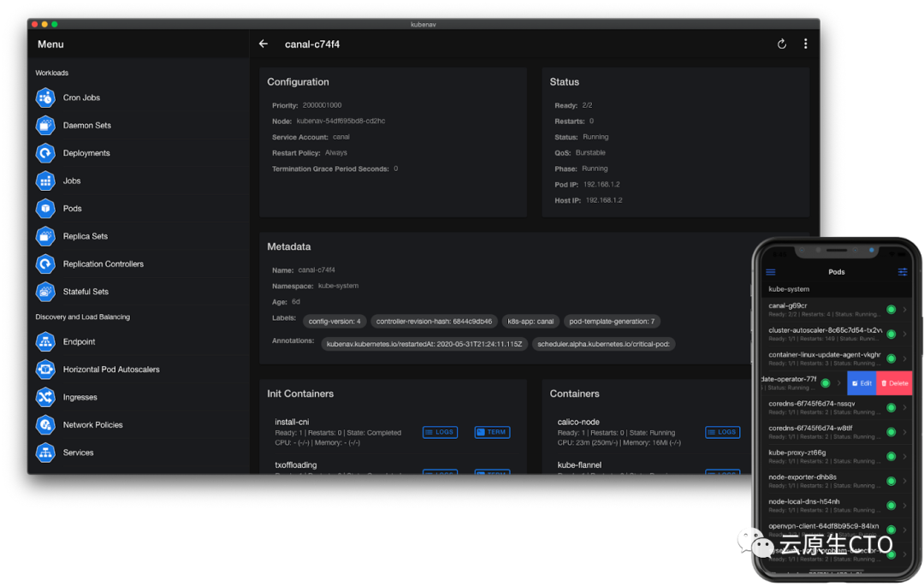This screenshot has height=586, width=924.
Task: Go back using the arrow beside canal-c74f4
Action: tap(264, 44)
